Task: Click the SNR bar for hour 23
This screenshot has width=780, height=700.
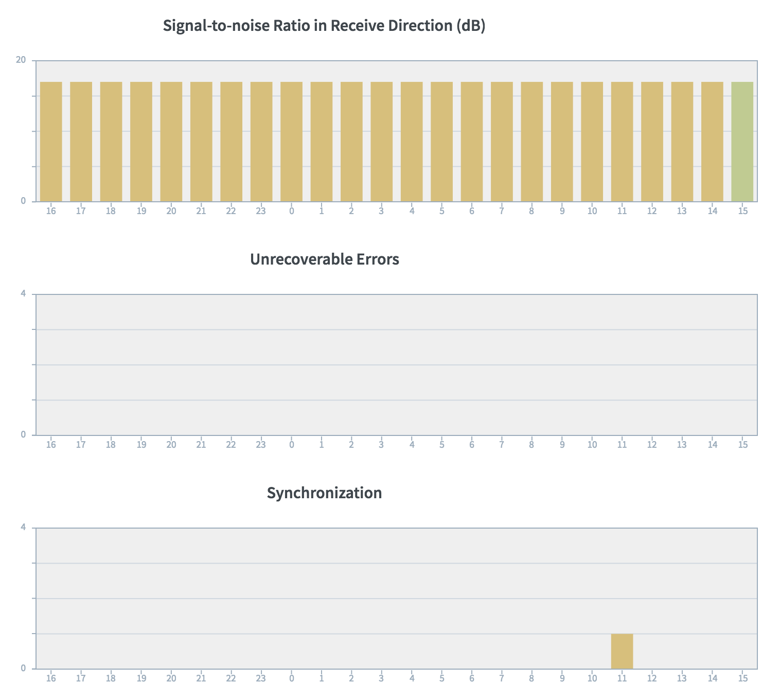Action: tap(261, 142)
